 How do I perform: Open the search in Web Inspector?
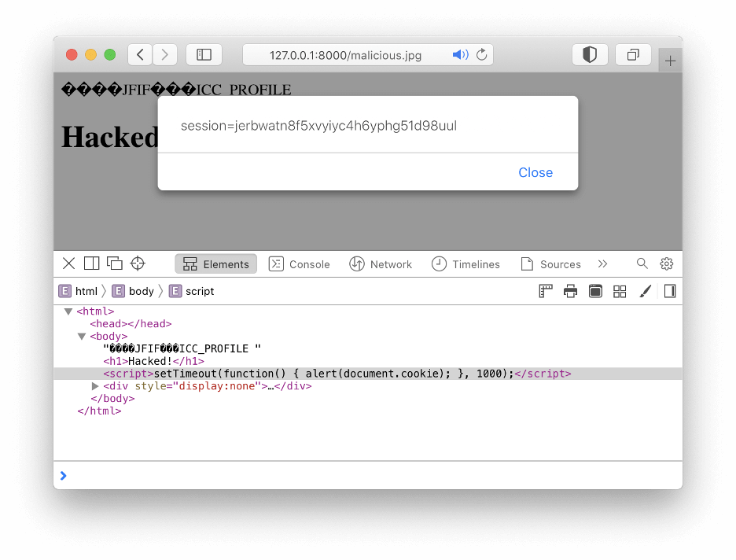[642, 263]
